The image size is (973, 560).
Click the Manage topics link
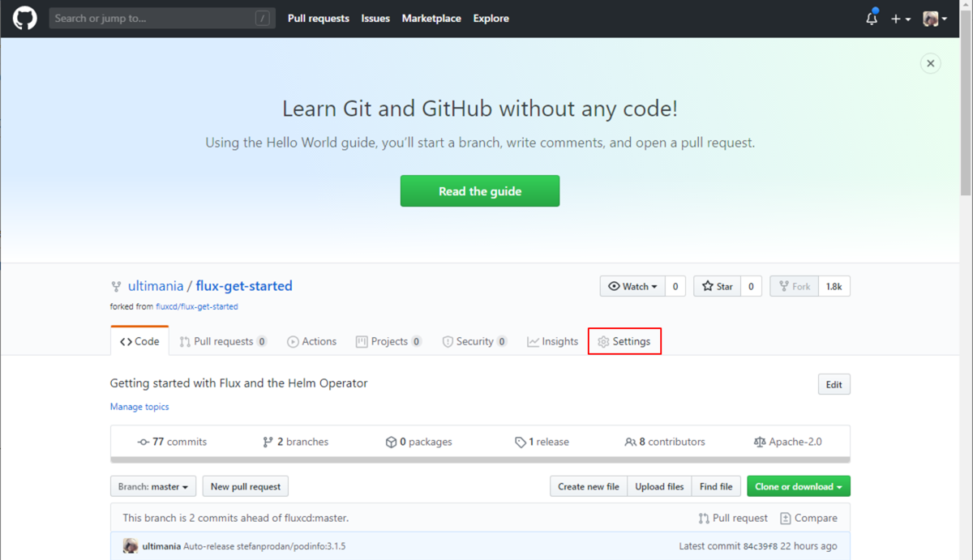(x=139, y=407)
